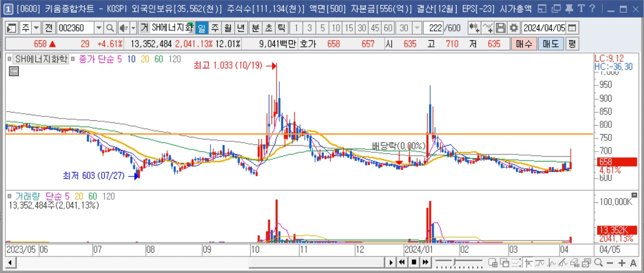The width and height of the screenshot is (644, 273).
Task: Click the candlestick chart type icon
Action: pyautogui.click(x=474, y=28)
